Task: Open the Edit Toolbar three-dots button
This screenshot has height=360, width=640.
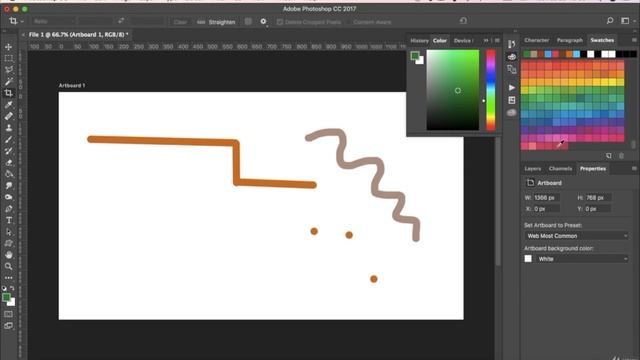Action: pos(9,278)
